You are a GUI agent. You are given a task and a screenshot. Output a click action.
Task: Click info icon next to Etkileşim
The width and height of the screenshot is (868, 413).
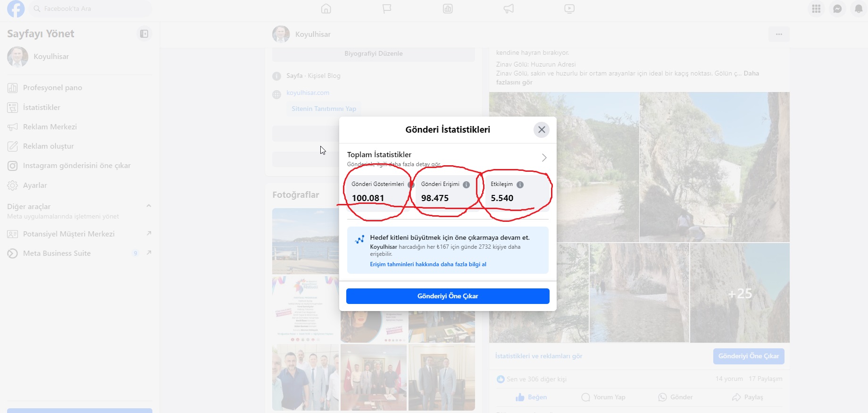coord(520,185)
